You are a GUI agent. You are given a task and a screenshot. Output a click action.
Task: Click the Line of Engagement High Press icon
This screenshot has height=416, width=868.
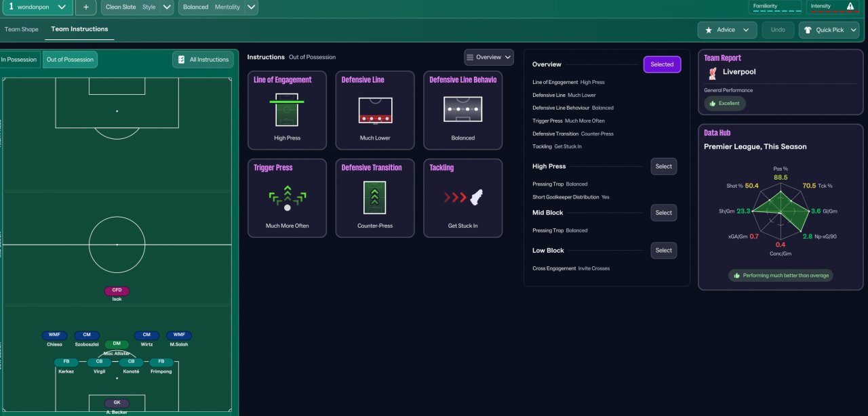pos(287,110)
